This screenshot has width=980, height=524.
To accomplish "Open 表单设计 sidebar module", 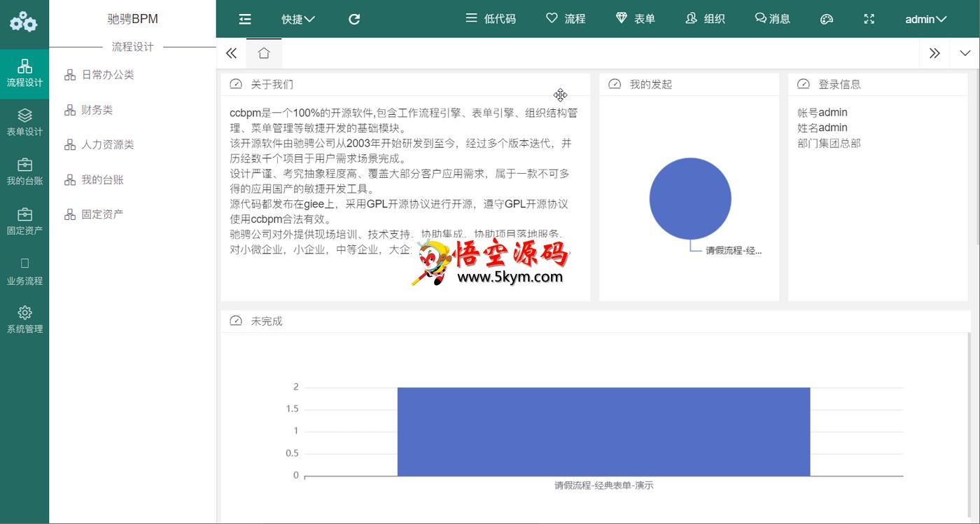I will (x=24, y=123).
